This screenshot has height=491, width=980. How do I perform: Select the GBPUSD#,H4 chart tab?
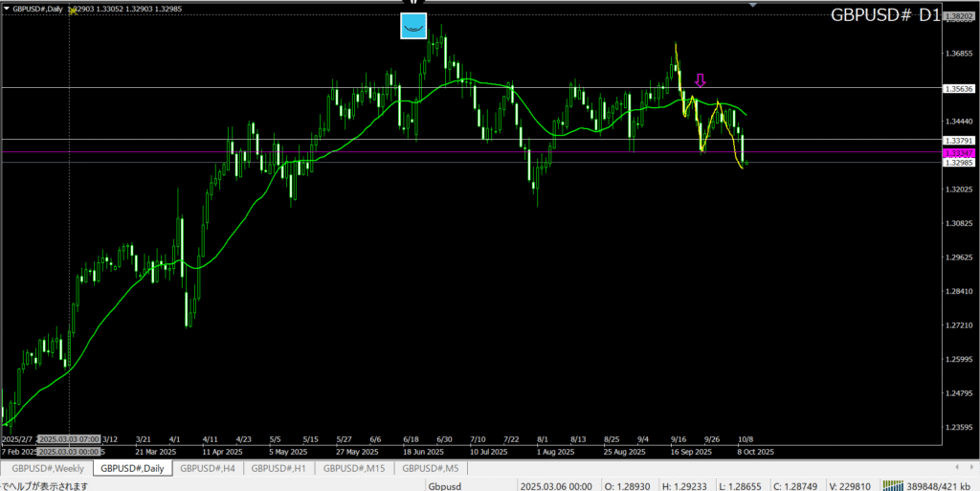tap(209, 468)
